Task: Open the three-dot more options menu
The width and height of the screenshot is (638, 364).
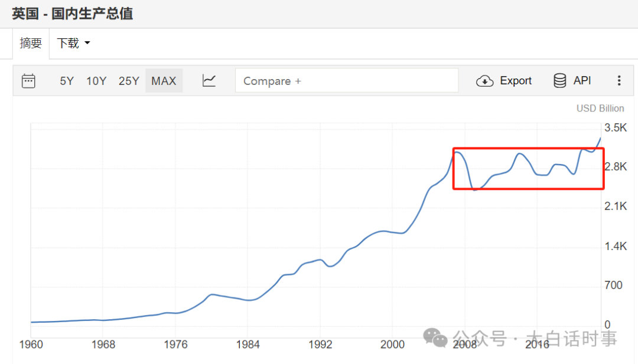Action: pos(619,81)
